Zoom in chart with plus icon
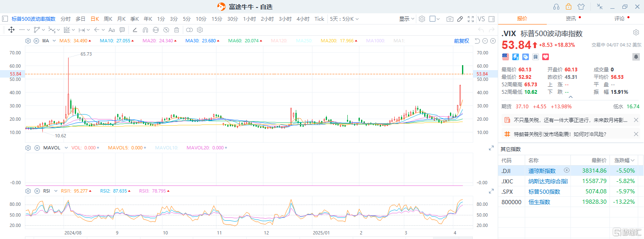This screenshot has width=644, height=239. coord(493,41)
